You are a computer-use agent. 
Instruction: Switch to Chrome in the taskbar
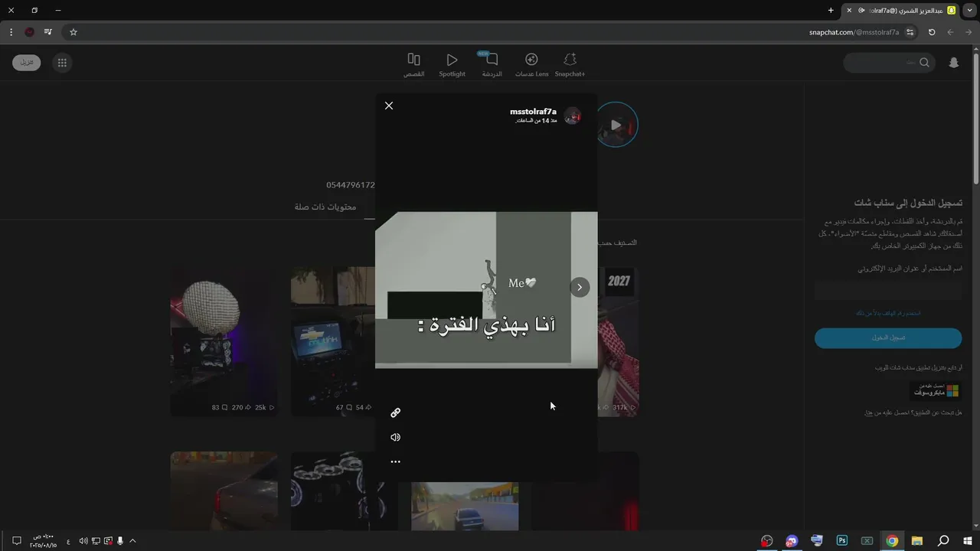point(892,541)
